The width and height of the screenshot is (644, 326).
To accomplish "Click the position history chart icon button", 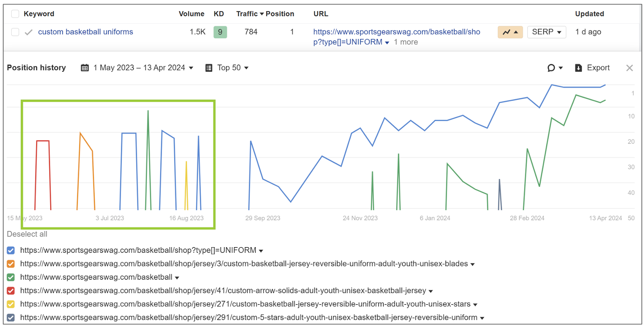I will (510, 32).
